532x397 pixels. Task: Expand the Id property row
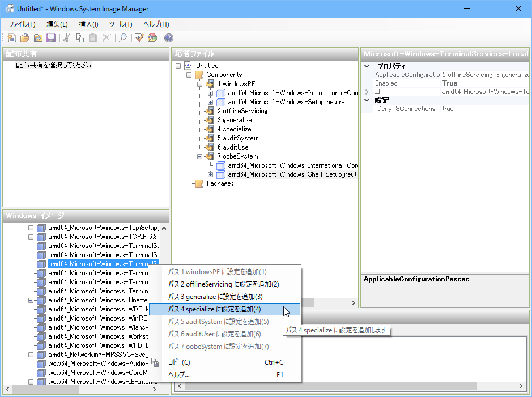click(367, 92)
